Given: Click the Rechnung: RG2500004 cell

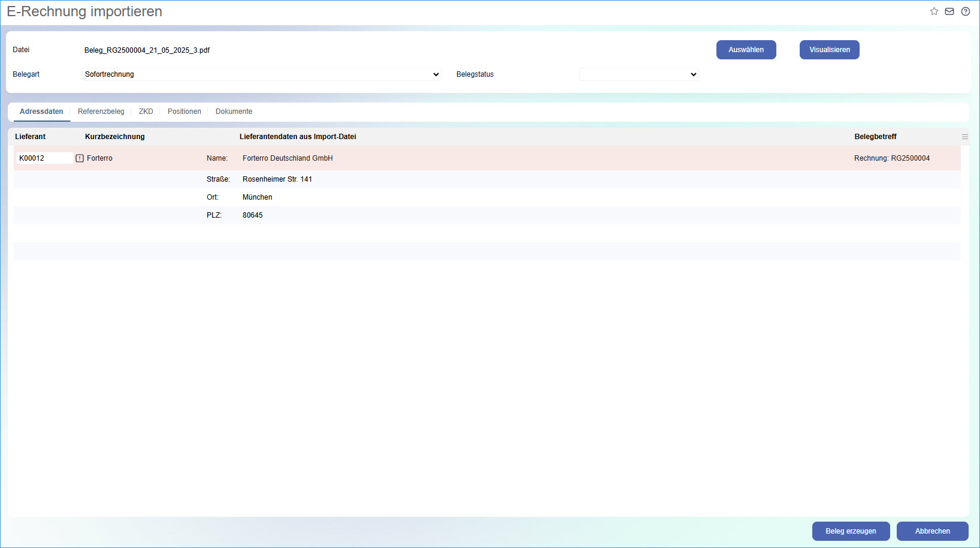Looking at the screenshot, I should [892, 158].
